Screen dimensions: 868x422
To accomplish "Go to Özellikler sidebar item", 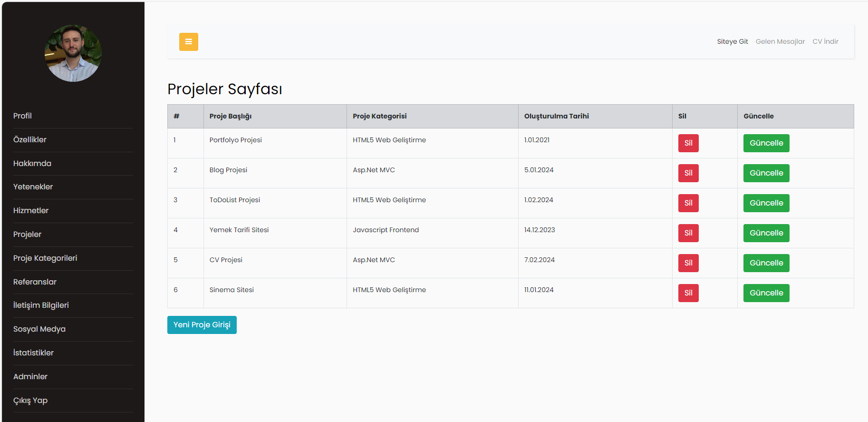I will click(x=30, y=140).
